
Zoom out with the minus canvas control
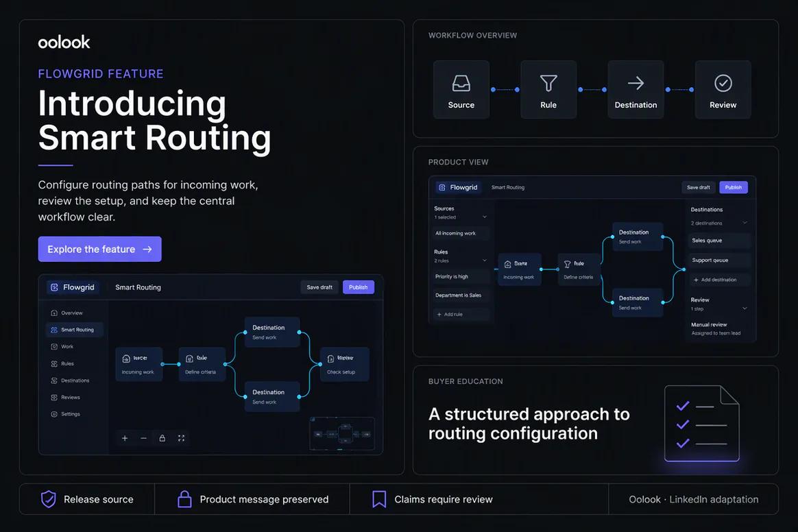[x=143, y=438]
